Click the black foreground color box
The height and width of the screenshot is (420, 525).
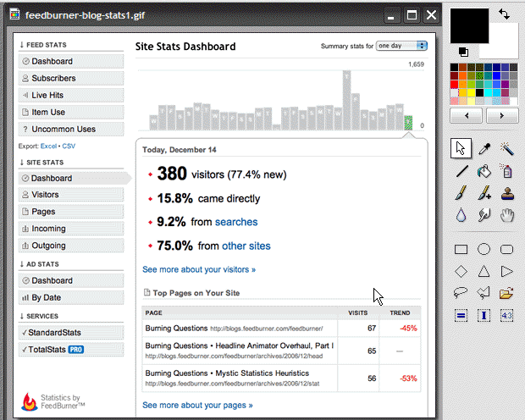pyautogui.click(x=469, y=25)
